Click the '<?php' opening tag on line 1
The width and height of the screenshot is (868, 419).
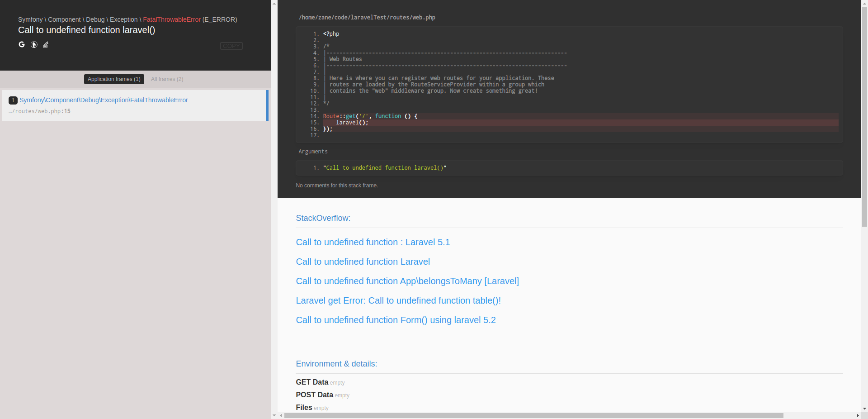331,34
